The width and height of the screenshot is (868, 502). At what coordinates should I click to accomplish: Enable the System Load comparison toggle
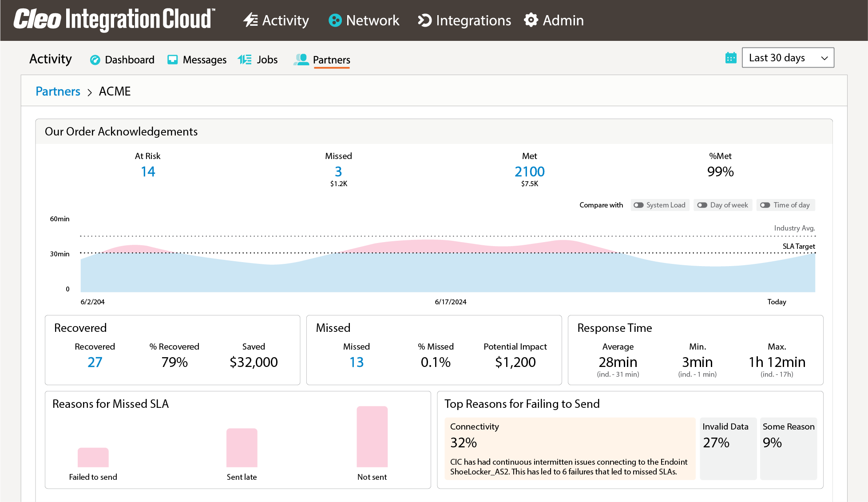[x=639, y=205]
